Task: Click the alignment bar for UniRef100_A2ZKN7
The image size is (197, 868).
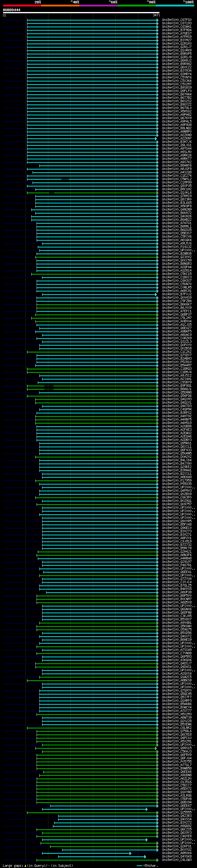Action: pyautogui.click(x=92, y=139)
